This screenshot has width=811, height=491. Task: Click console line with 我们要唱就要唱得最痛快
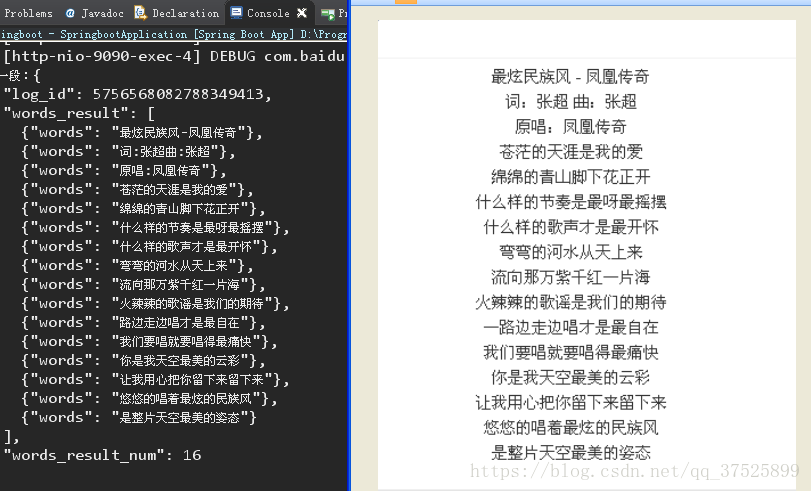point(149,342)
